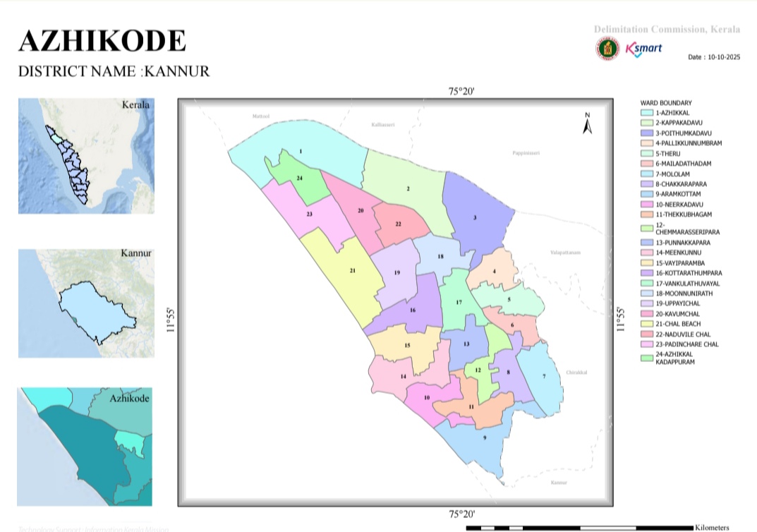Click the 3-POITHUMKADAVU legend color swatch

click(x=646, y=133)
